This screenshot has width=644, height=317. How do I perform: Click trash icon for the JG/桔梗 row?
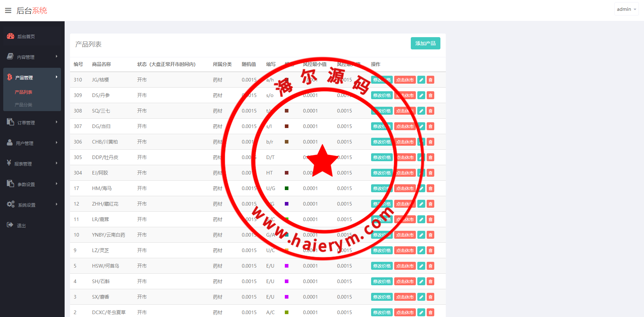point(430,80)
